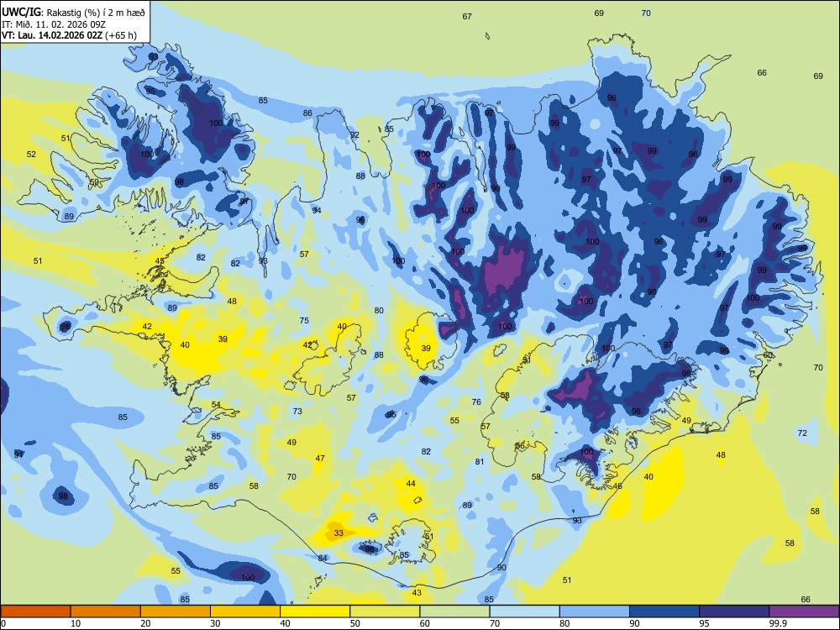Click the '73' value on the map
Viewport: 840px width, 630px height.
(x=297, y=412)
